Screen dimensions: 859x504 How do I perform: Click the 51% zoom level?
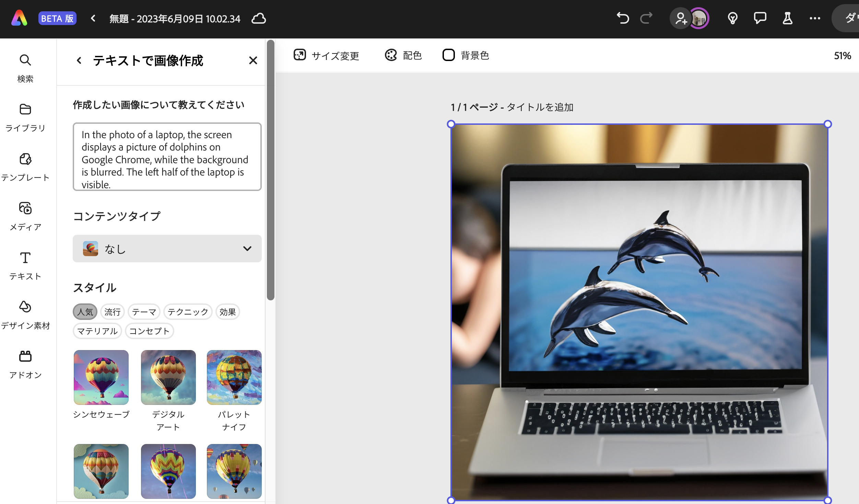click(842, 56)
